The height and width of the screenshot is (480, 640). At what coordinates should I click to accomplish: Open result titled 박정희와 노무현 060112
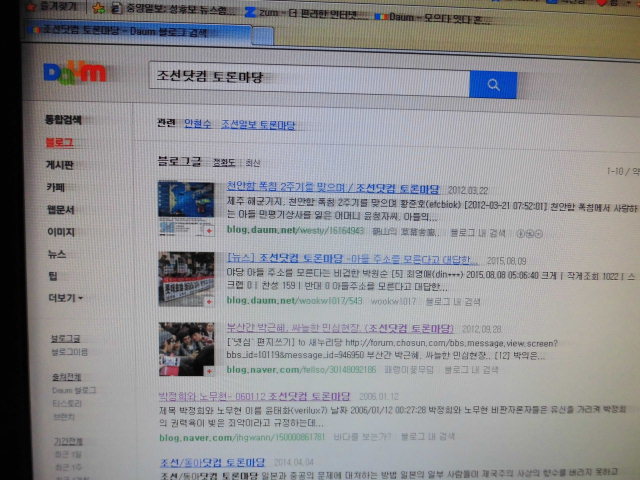(x=254, y=396)
